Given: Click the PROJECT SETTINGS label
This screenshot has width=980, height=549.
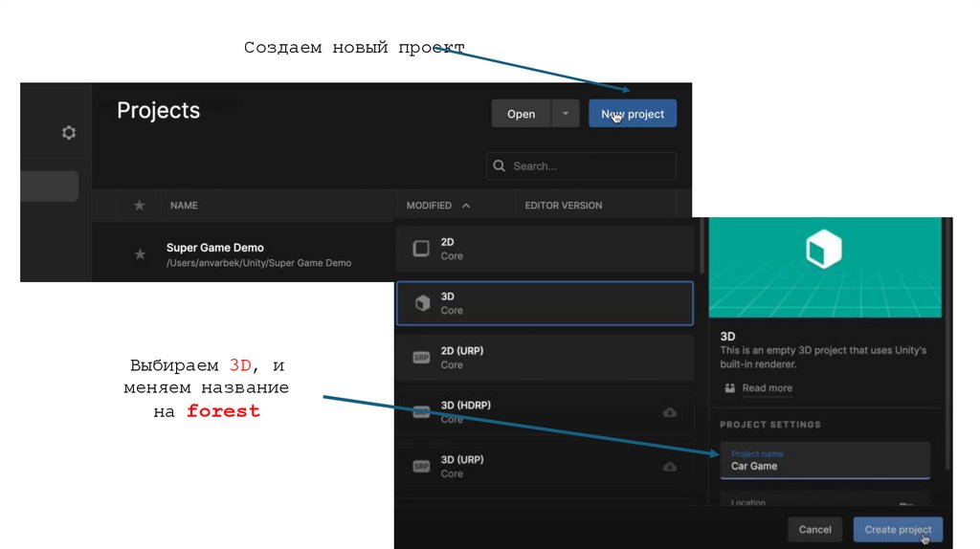Looking at the screenshot, I should (x=770, y=425).
